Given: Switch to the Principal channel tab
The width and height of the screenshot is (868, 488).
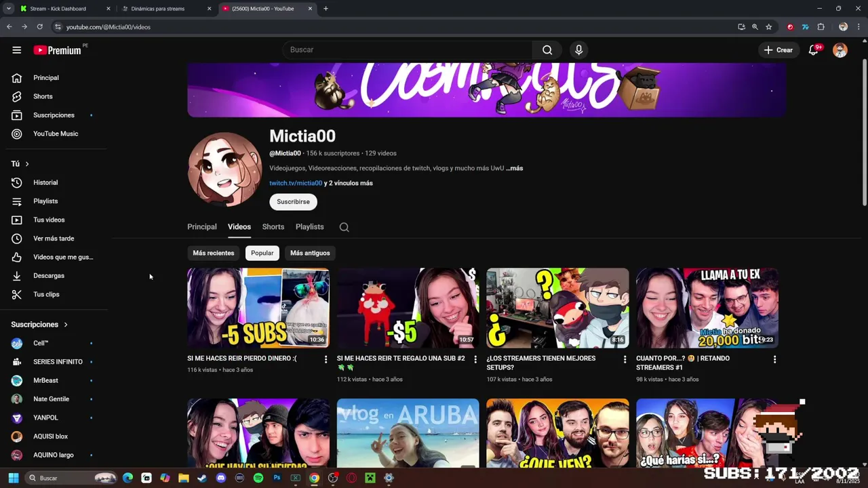Looking at the screenshot, I should click(202, 227).
